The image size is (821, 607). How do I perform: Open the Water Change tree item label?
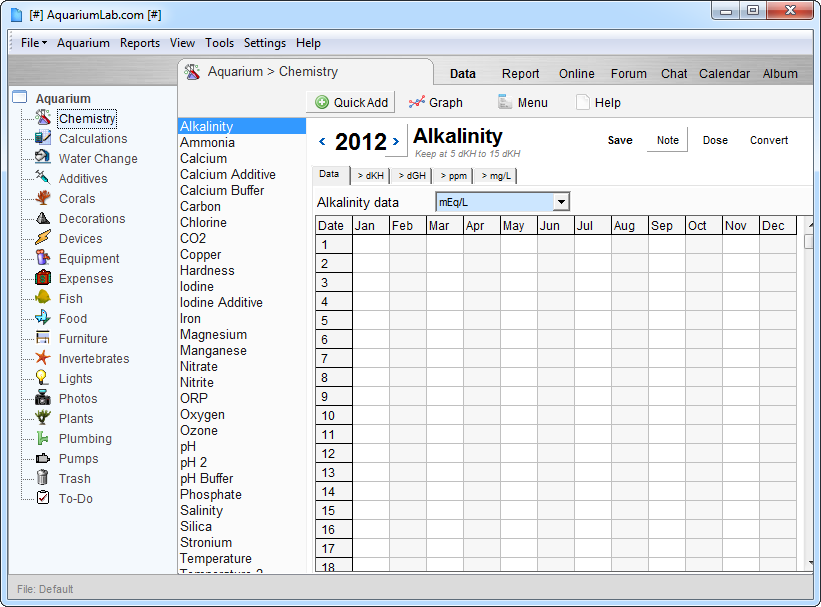pos(98,159)
